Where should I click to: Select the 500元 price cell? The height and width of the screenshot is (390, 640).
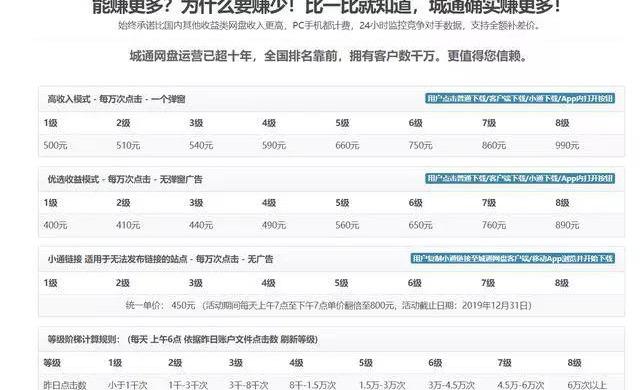[55, 145]
